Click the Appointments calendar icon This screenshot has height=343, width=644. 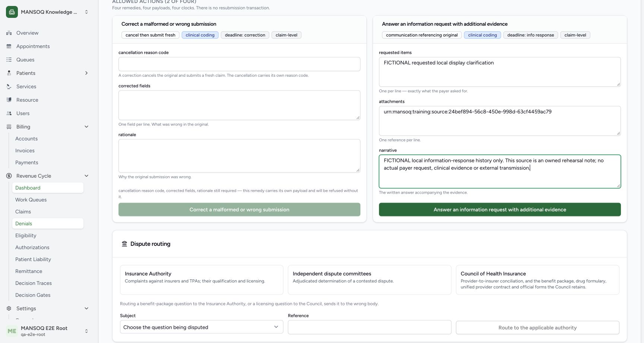click(9, 46)
